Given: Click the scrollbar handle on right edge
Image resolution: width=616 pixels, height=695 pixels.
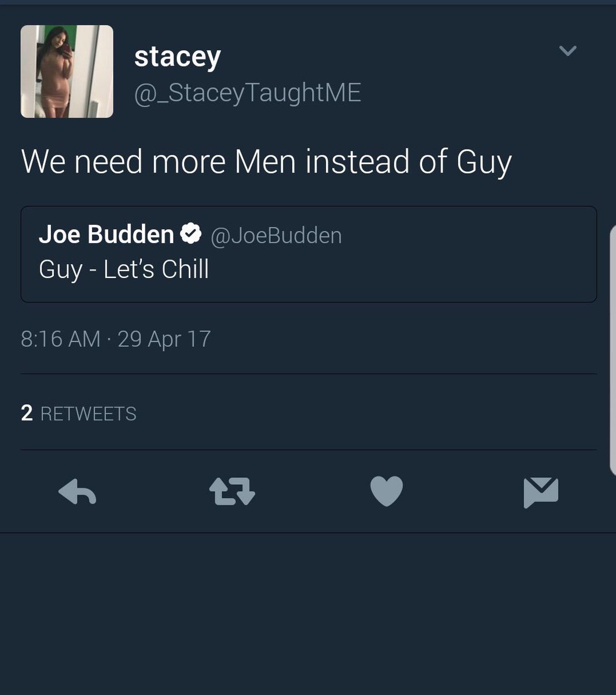Looking at the screenshot, I should pyautogui.click(x=613, y=349).
